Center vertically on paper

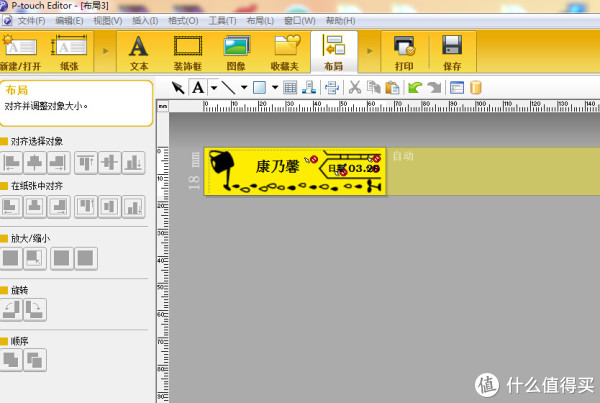(x=109, y=207)
